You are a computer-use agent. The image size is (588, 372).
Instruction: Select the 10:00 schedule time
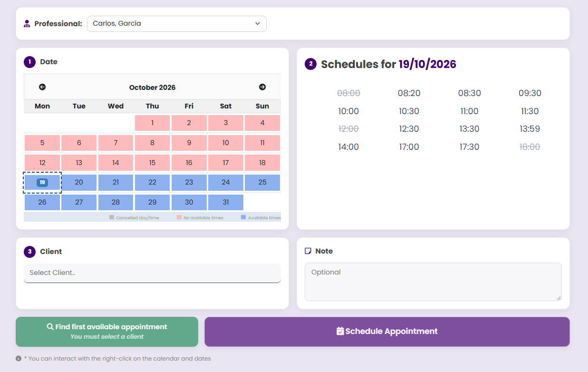[x=348, y=111]
